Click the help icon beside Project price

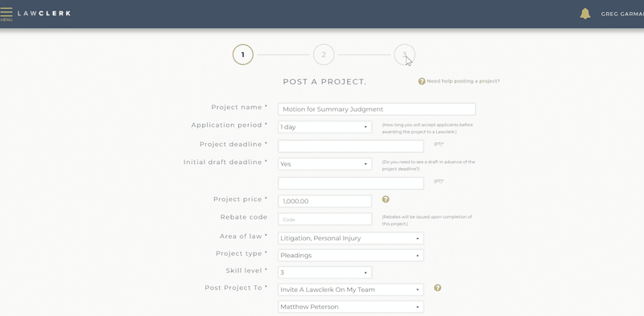tap(386, 199)
